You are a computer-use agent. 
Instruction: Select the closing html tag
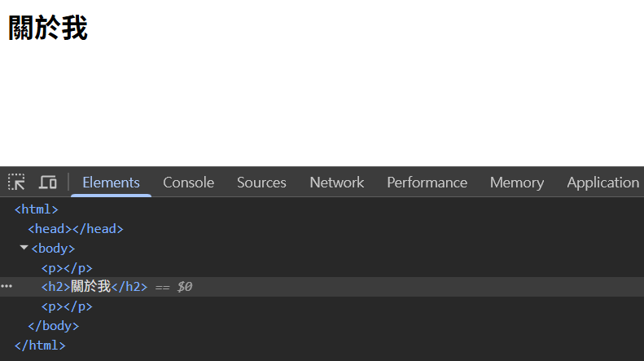(40, 346)
